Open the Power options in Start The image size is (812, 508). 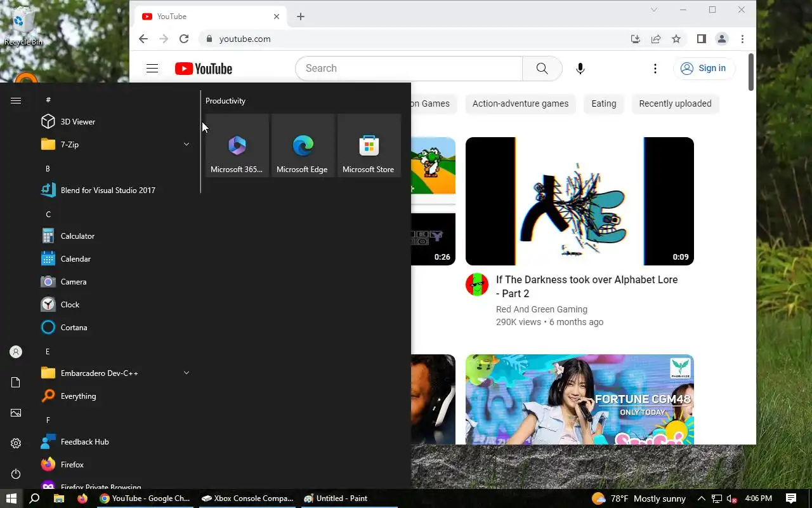[16, 474]
